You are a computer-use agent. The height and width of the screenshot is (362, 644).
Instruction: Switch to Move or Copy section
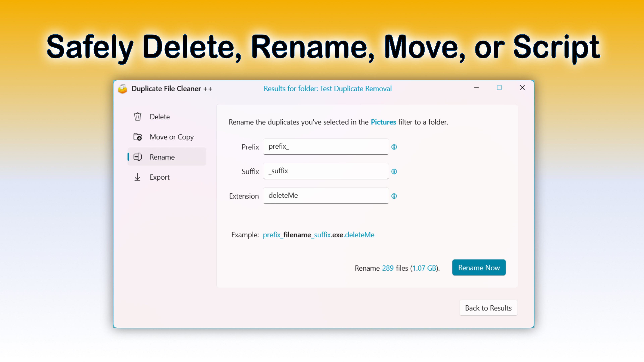(x=172, y=137)
